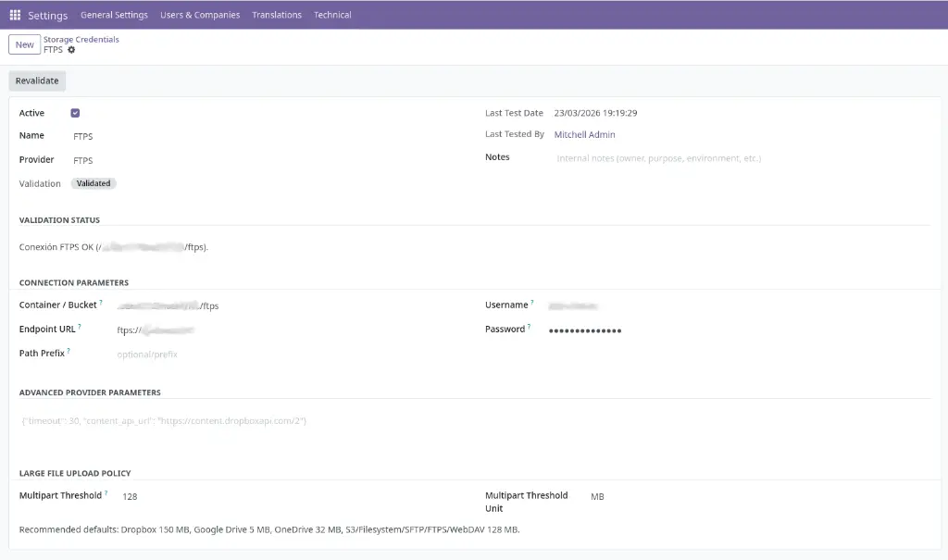Click help tooltip icon beside Endpoint URL
The image size is (948, 560).
point(80,326)
